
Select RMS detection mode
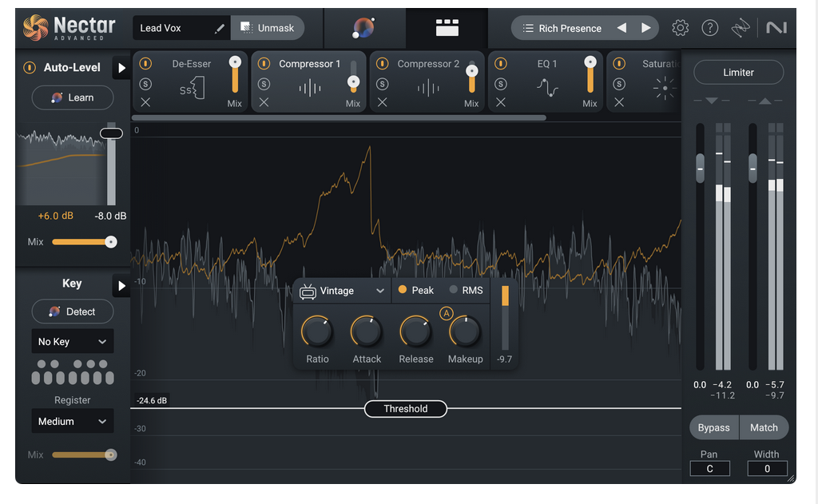click(x=467, y=290)
